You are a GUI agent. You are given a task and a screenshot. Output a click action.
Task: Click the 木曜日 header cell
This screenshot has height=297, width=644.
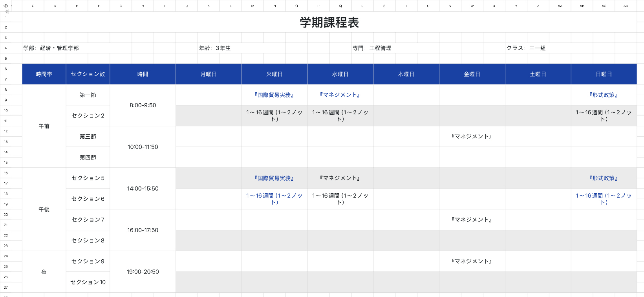point(406,74)
